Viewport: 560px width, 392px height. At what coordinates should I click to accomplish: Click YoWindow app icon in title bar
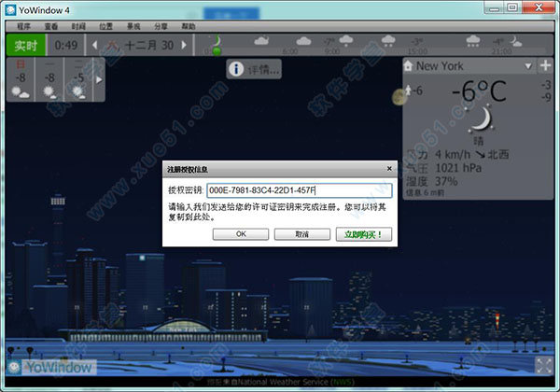pos(10,10)
